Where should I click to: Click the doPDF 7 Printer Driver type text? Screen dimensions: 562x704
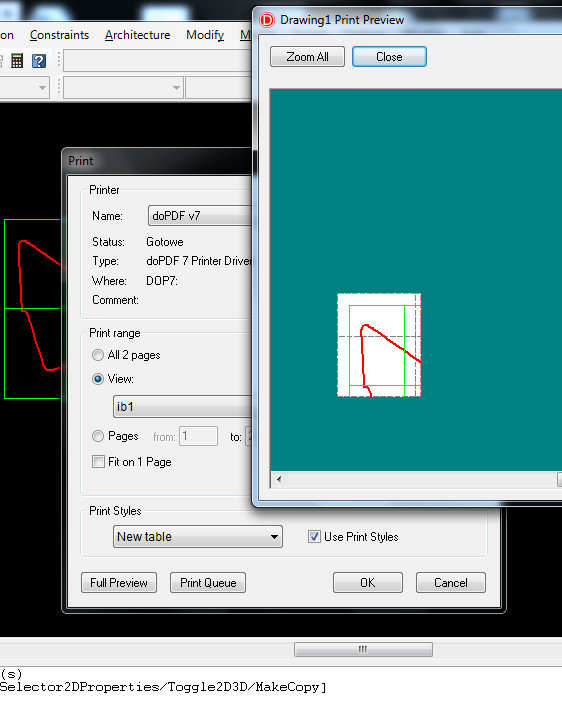(199, 261)
